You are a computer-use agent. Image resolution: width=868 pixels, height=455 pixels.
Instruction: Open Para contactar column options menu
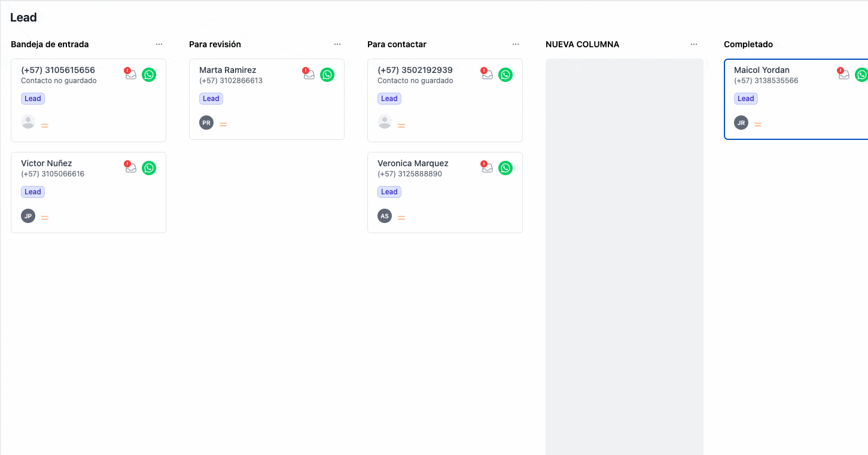(x=516, y=44)
